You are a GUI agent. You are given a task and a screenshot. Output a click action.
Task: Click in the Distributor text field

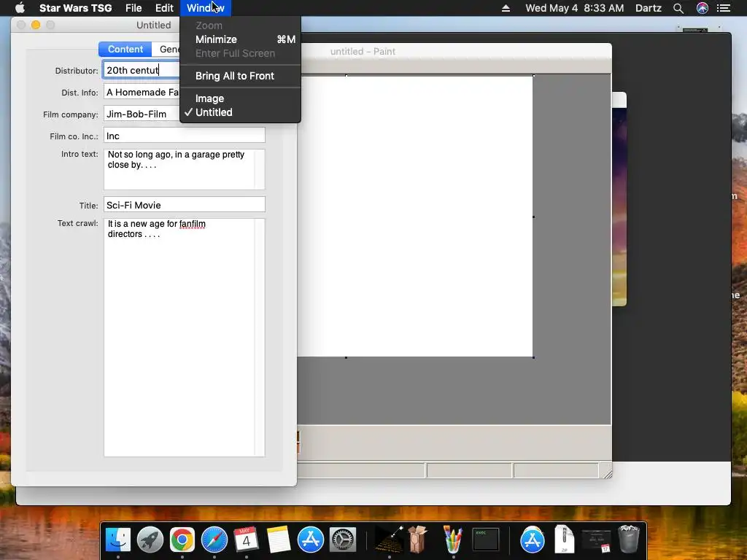(142, 70)
